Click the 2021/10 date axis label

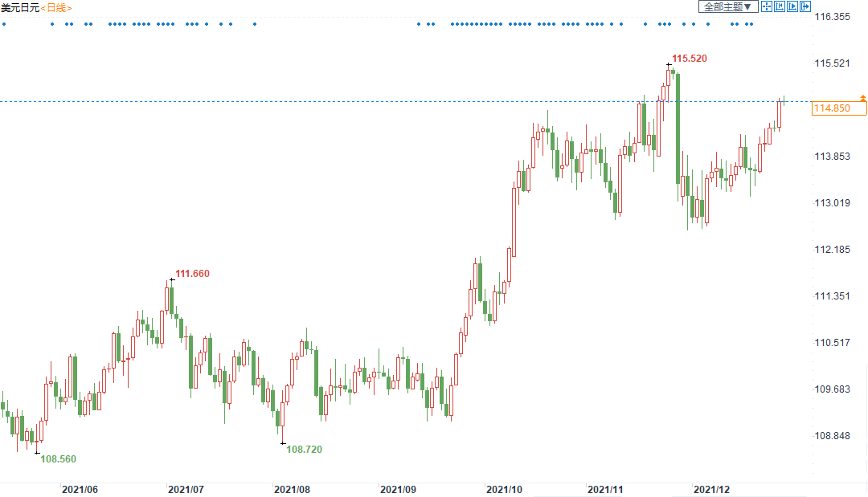click(x=504, y=489)
